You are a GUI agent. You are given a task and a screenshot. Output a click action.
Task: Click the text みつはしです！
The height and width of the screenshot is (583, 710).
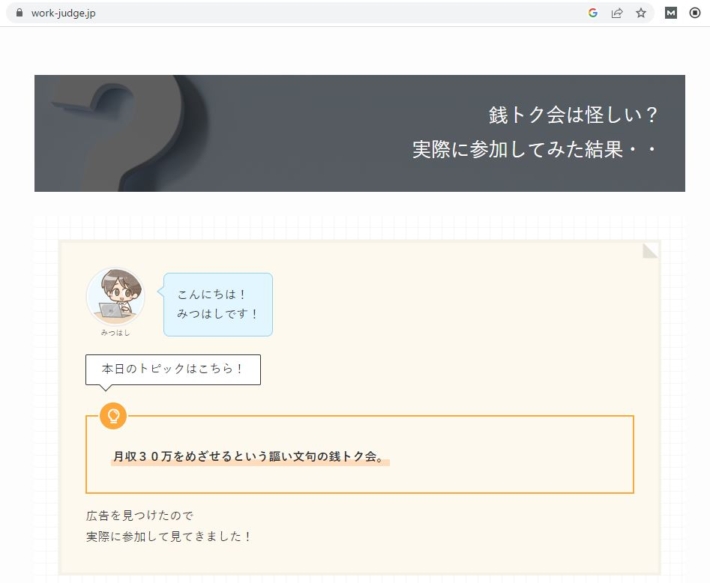(217, 314)
